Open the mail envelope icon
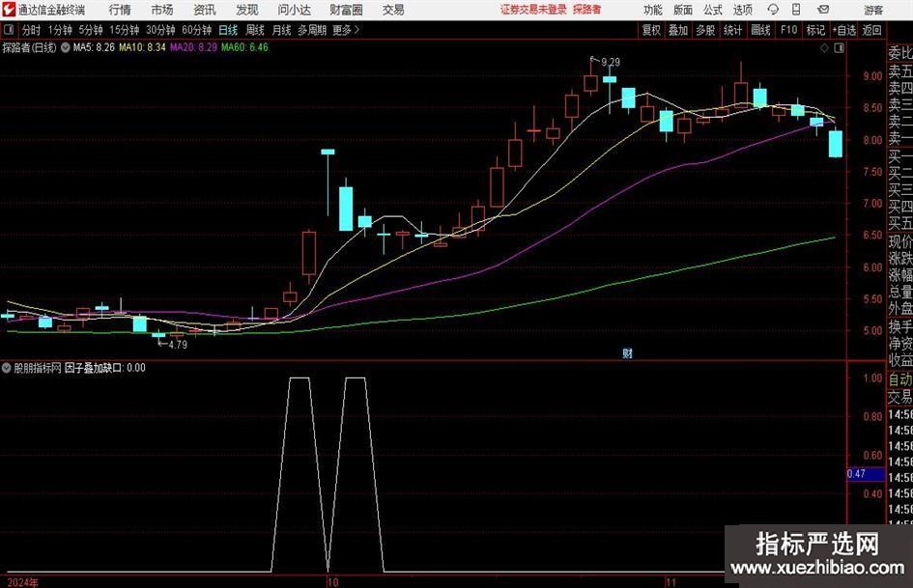This screenshot has width=913, height=588. (x=823, y=10)
